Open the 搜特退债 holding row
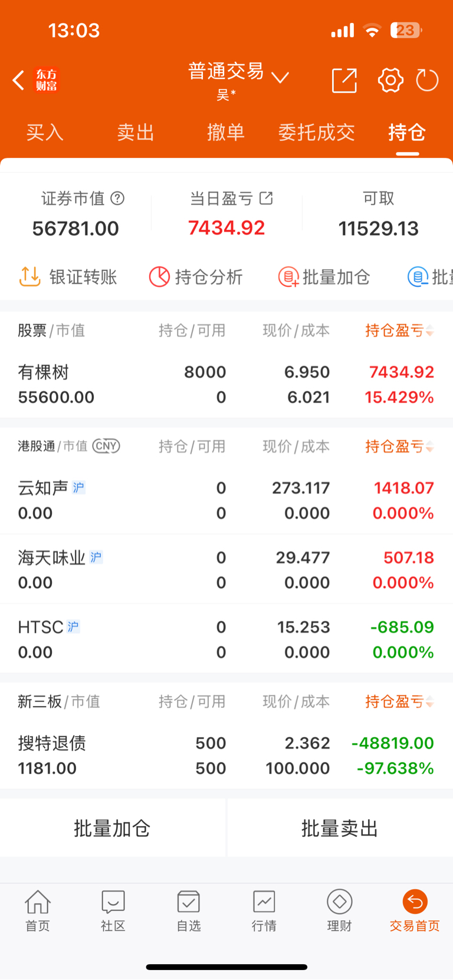This screenshot has width=453, height=980. (x=226, y=755)
